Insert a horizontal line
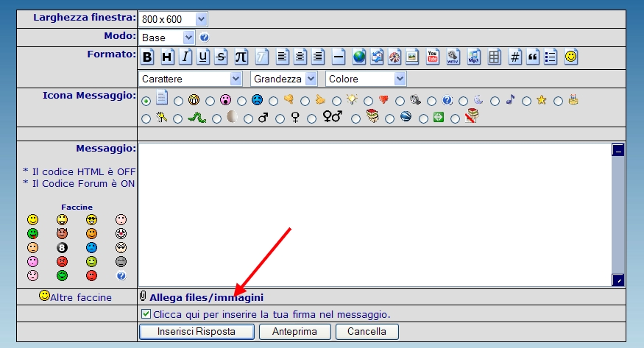 [x=339, y=57]
